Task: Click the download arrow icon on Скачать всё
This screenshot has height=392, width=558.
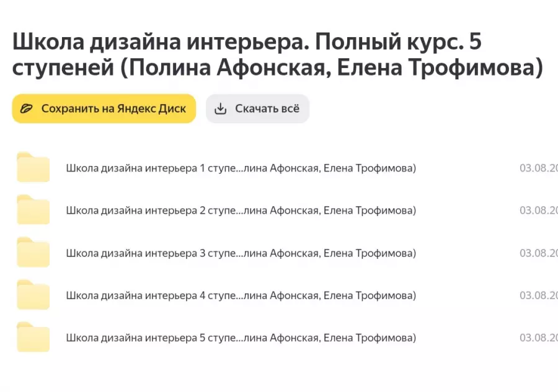Action: (x=221, y=108)
